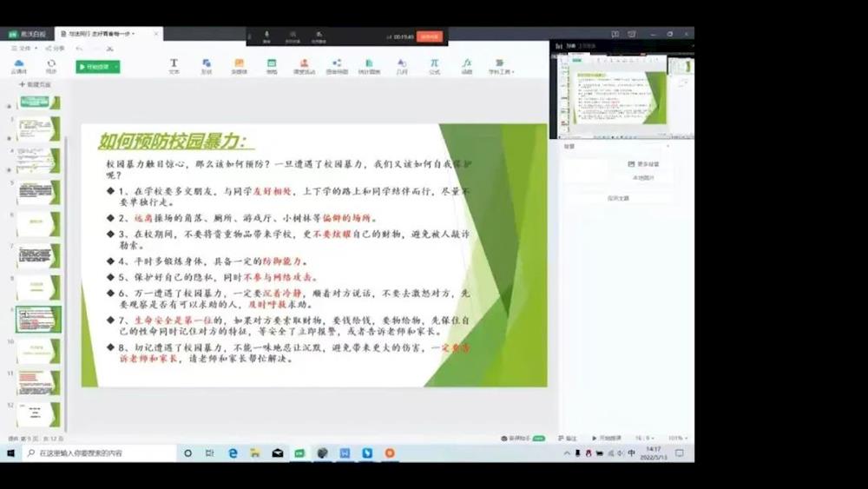Click the Cloud Courseware (云课件) icon
The image size is (868, 489).
click(x=18, y=66)
